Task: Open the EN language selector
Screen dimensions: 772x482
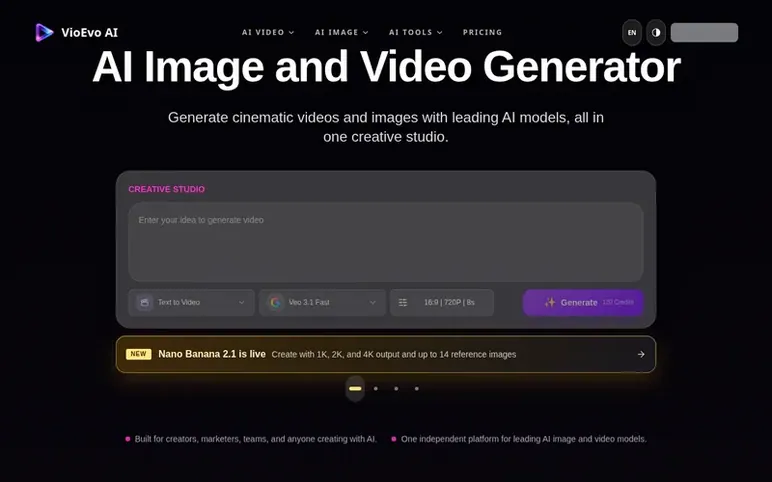Action: 632,32
